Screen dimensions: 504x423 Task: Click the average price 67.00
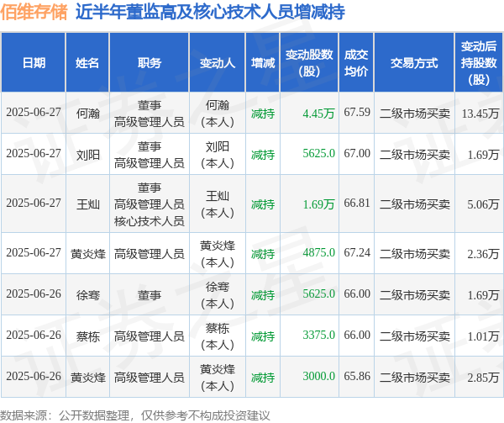[x=357, y=153]
